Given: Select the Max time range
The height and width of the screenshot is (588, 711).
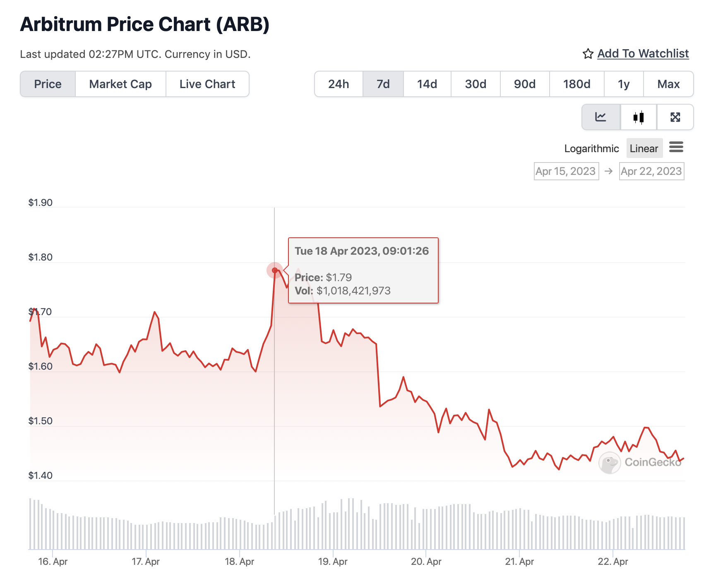Looking at the screenshot, I should [x=668, y=84].
